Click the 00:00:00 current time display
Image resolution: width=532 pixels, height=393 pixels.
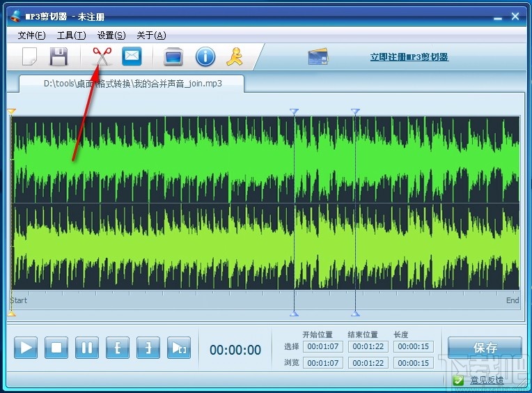point(235,350)
